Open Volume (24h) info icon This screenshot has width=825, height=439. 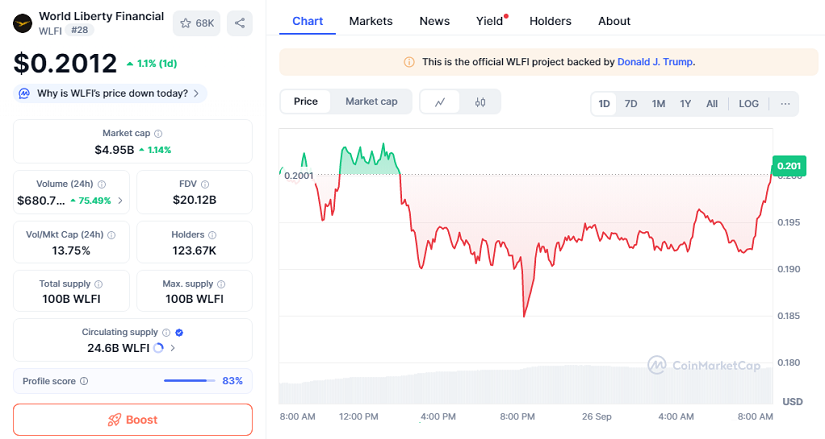(102, 184)
